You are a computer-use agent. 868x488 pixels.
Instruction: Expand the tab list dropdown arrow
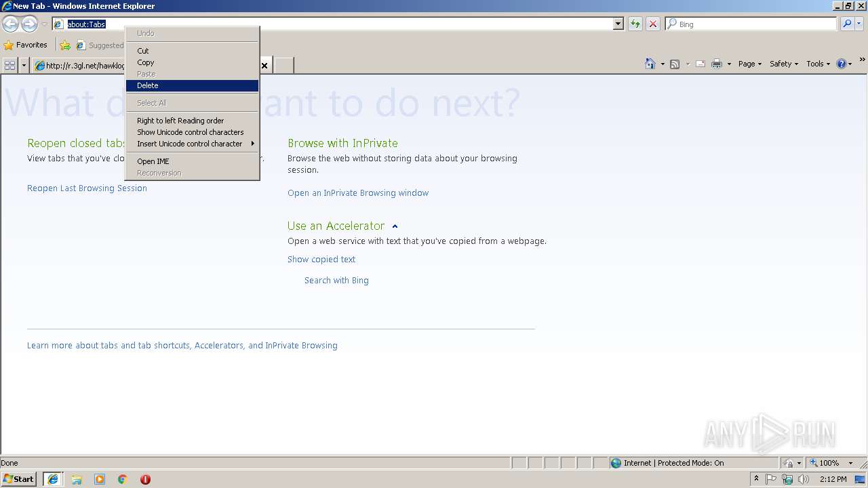click(x=24, y=65)
